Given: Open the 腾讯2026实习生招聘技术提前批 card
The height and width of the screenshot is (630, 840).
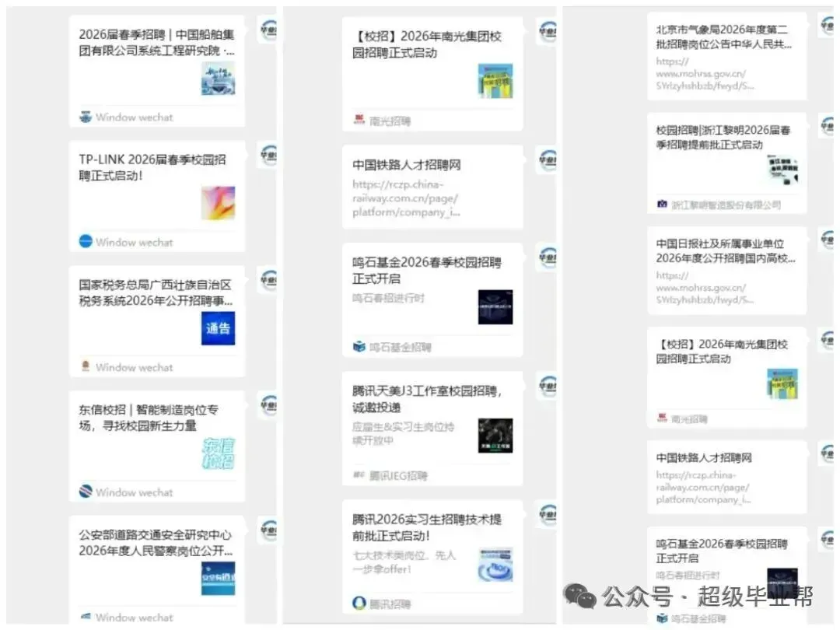Looking at the screenshot, I should (x=432, y=557).
